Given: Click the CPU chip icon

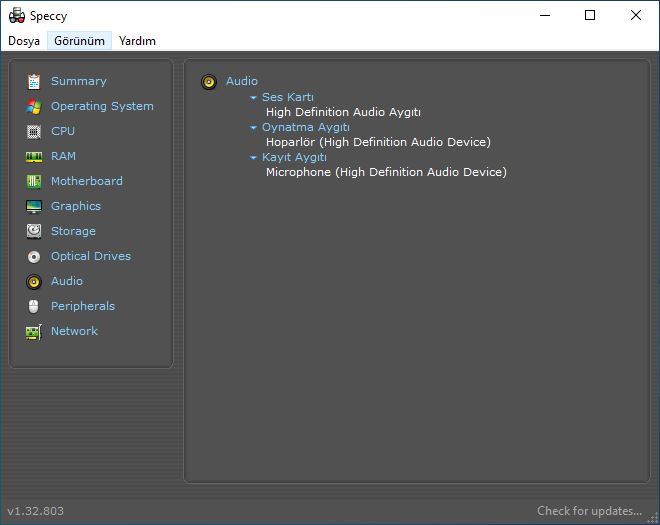Looking at the screenshot, I should click(34, 131).
